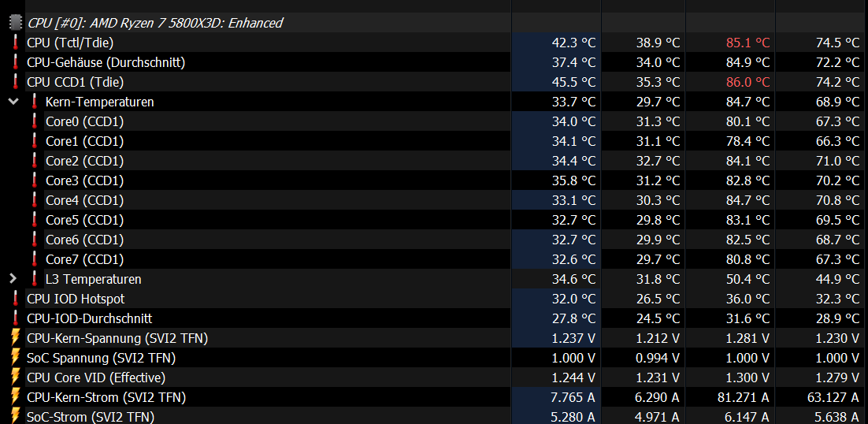Click thermometer icon next to CPU-IOD-Durchschnitt
The width and height of the screenshot is (868, 424).
[16, 318]
